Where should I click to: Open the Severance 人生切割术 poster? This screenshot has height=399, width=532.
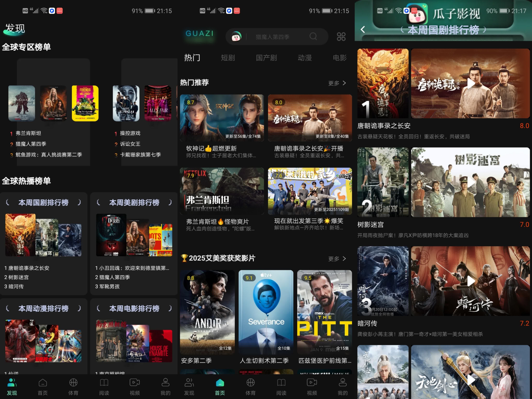[x=266, y=312]
